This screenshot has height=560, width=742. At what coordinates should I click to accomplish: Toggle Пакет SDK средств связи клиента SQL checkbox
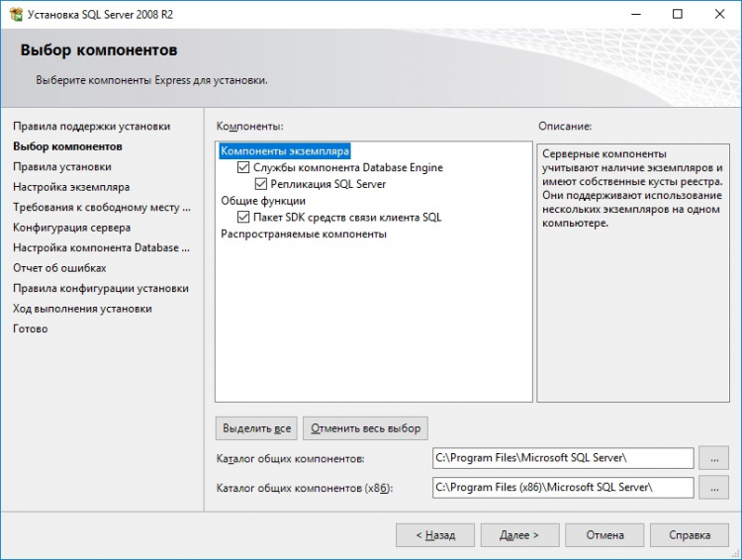point(243,217)
